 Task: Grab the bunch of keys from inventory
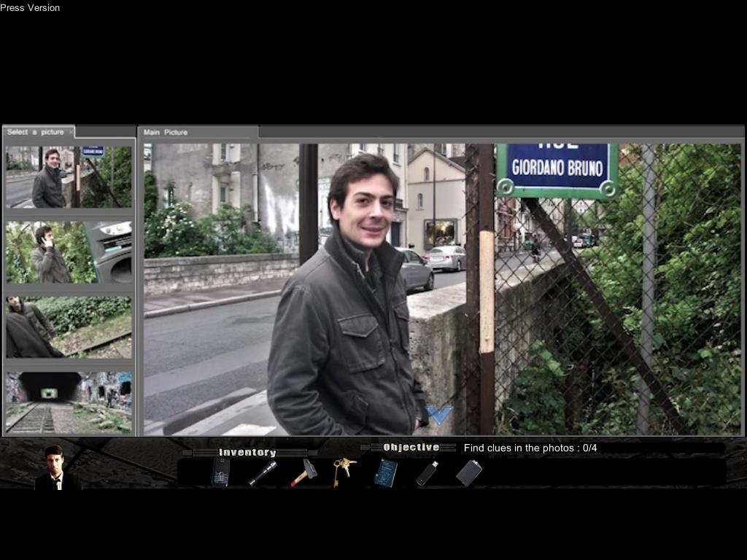click(x=343, y=470)
